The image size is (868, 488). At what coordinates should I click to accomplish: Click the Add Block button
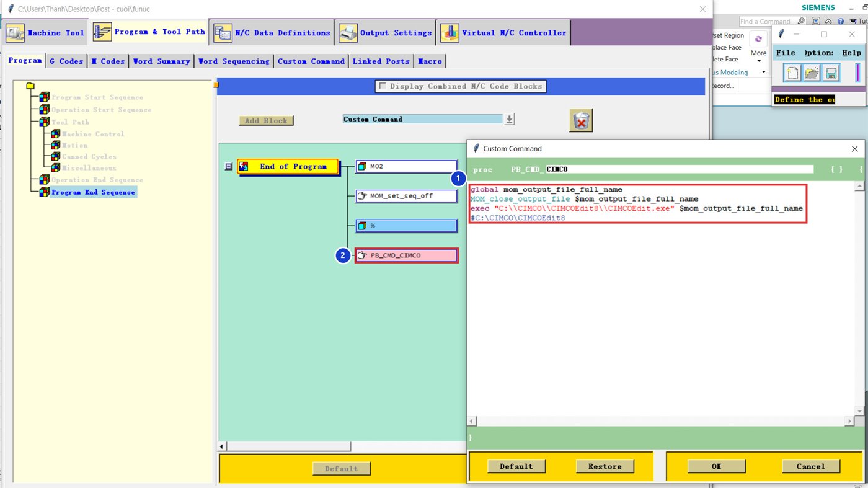(266, 120)
